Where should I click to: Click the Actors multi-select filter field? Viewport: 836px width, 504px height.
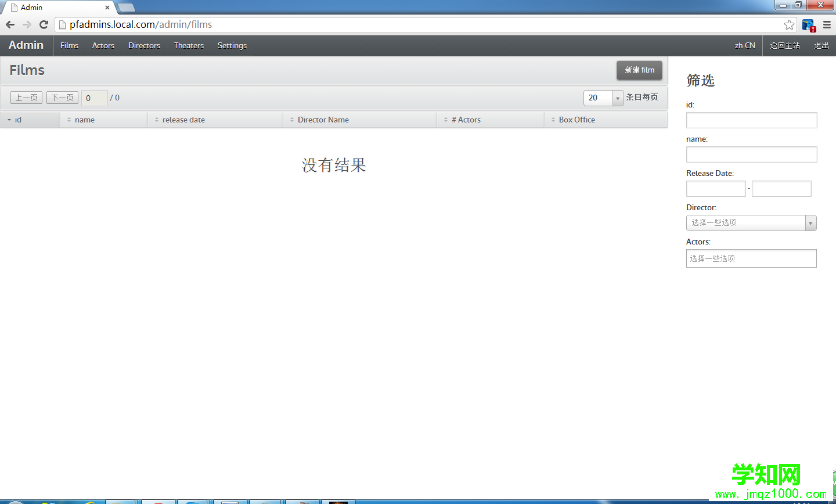pyautogui.click(x=751, y=258)
